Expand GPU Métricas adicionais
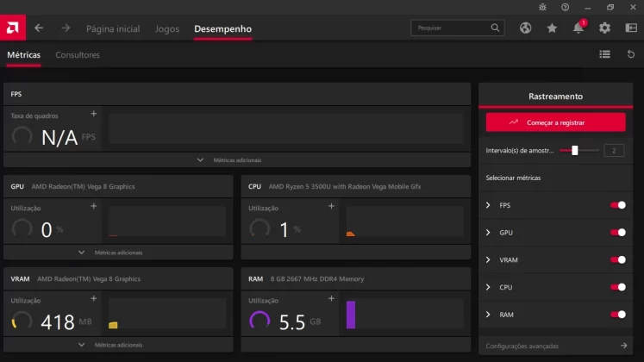Screen dimensions: 644x362 click(x=118, y=253)
